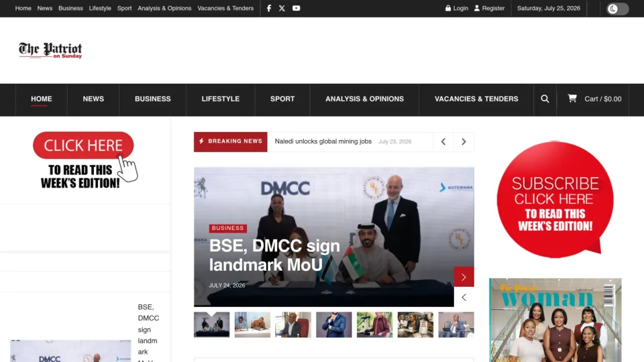Advance slider with red next arrow
This screenshot has width=644, height=362.
(464, 277)
